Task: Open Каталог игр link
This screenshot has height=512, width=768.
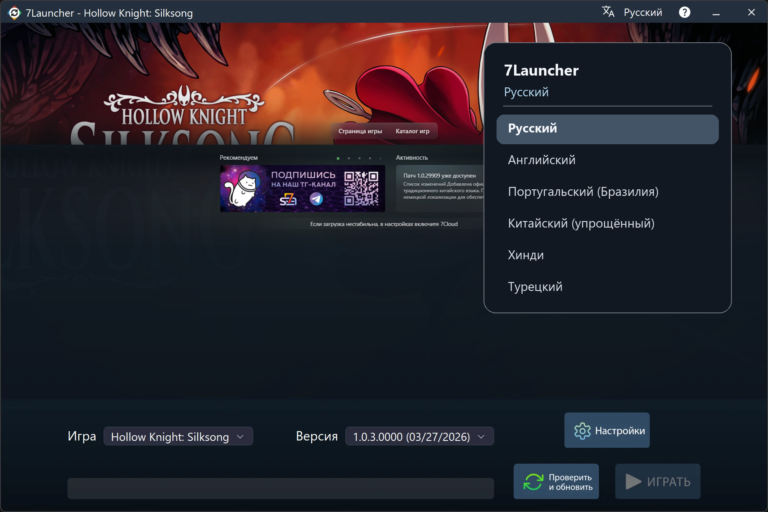Action: pyautogui.click(x=412, y=131)
